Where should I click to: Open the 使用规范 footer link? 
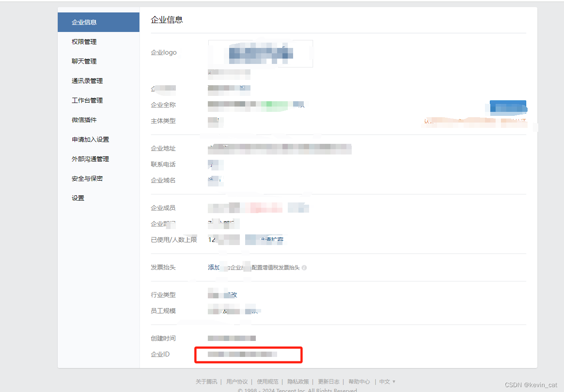pos(268,381)
